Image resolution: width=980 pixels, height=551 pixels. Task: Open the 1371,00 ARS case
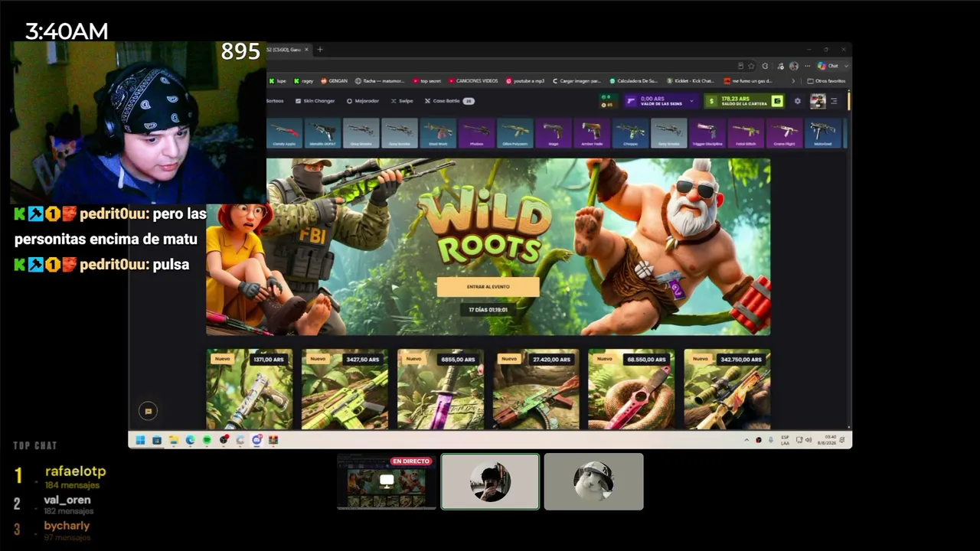249,389
